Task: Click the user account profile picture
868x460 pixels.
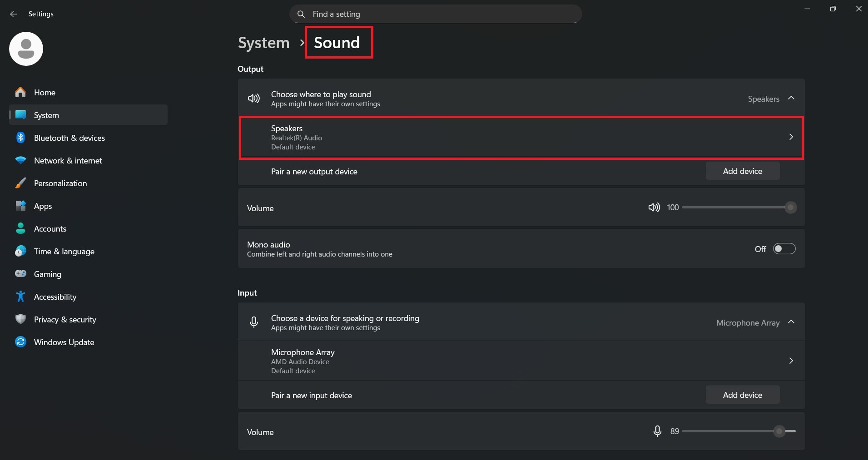Action: (x=25, y=48)
